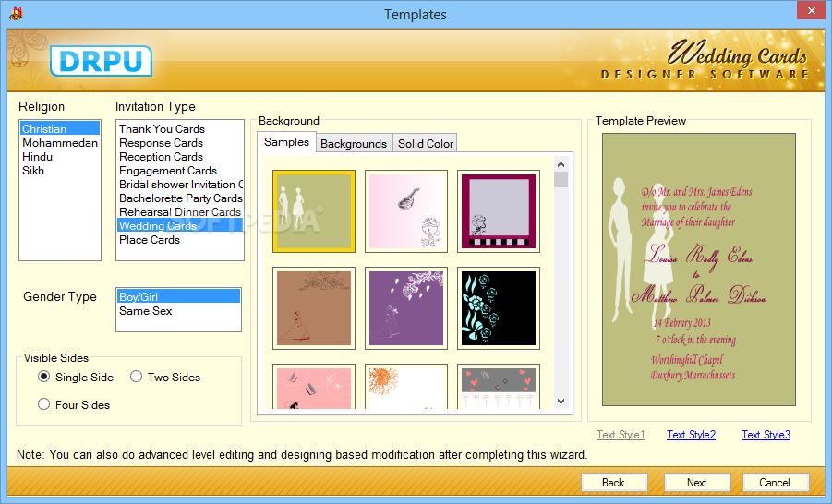Click the Next button

[696, 482]
